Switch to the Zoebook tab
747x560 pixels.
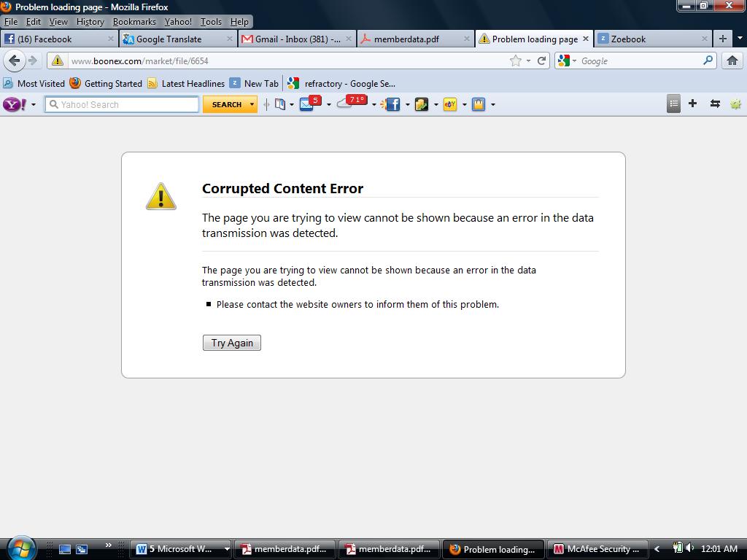point(653,39)
